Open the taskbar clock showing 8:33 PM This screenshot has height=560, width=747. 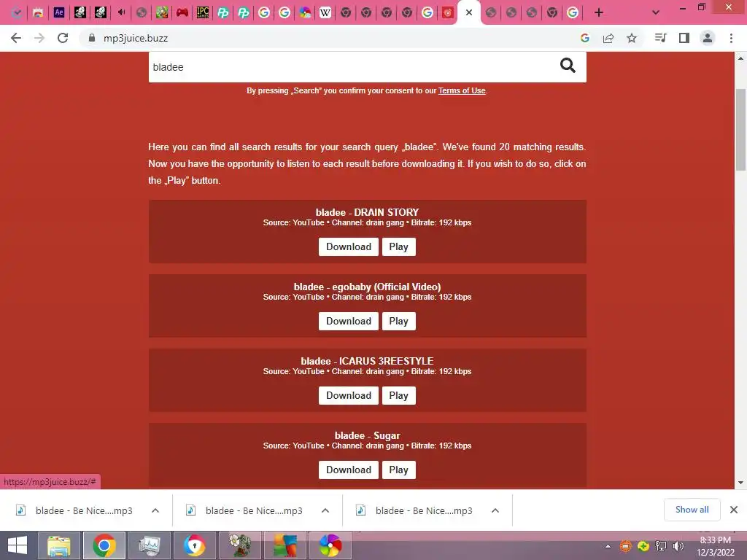(715, 546)
